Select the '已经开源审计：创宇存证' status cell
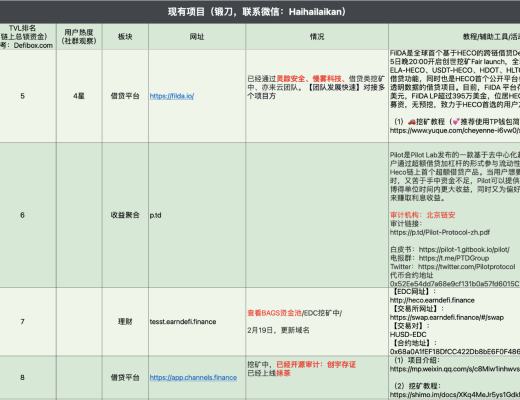 coord(317,377)
